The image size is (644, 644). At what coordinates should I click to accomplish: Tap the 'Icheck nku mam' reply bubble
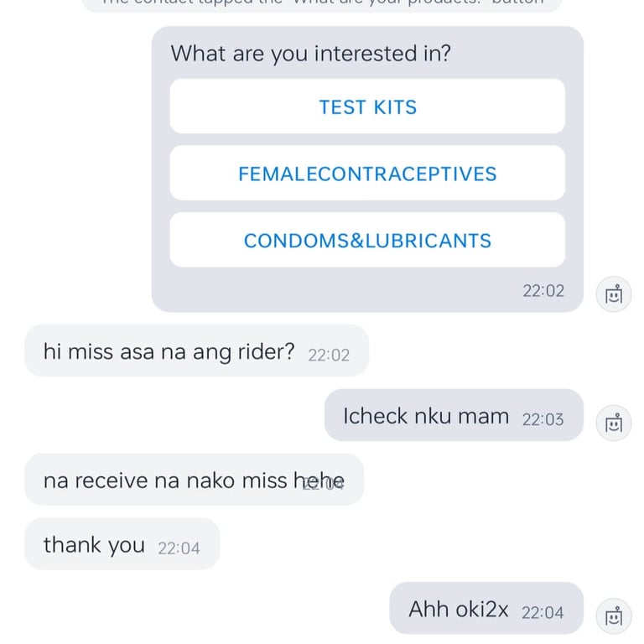click(x=425, y=416)
